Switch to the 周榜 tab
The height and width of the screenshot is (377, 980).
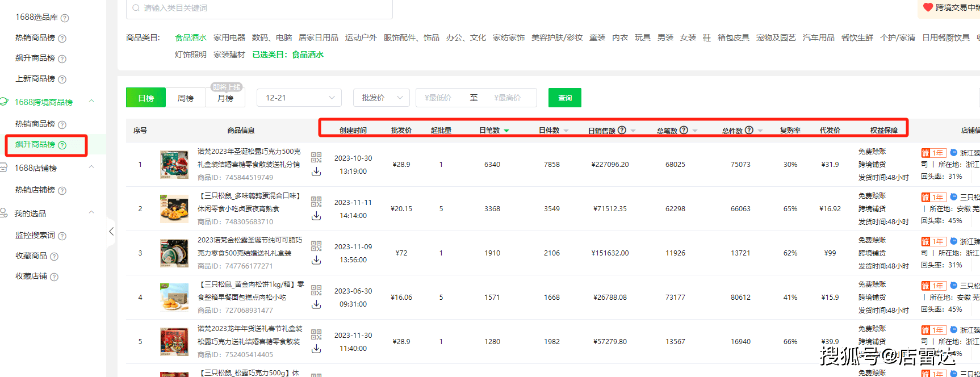[186, 98]
